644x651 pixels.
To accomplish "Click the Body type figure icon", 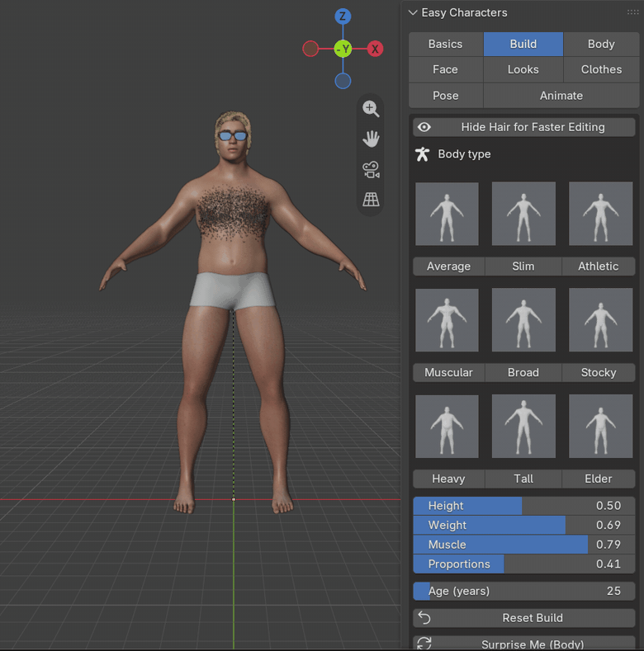I will click(422, 154).
